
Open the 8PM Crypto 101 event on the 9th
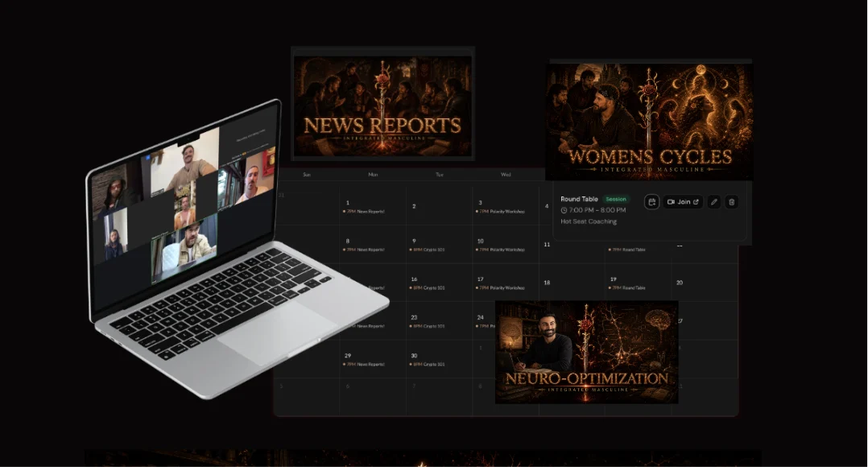tap(428, 250)
